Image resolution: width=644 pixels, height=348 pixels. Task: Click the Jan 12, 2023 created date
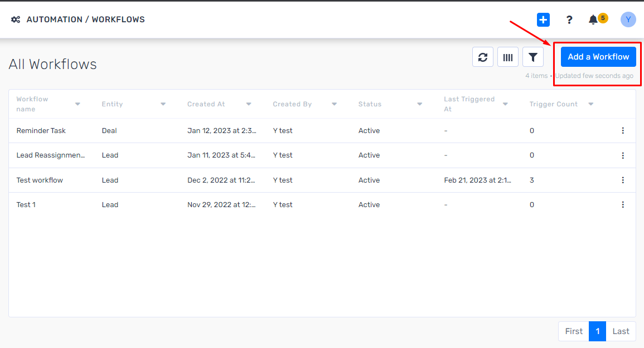(x=222, y=130)
